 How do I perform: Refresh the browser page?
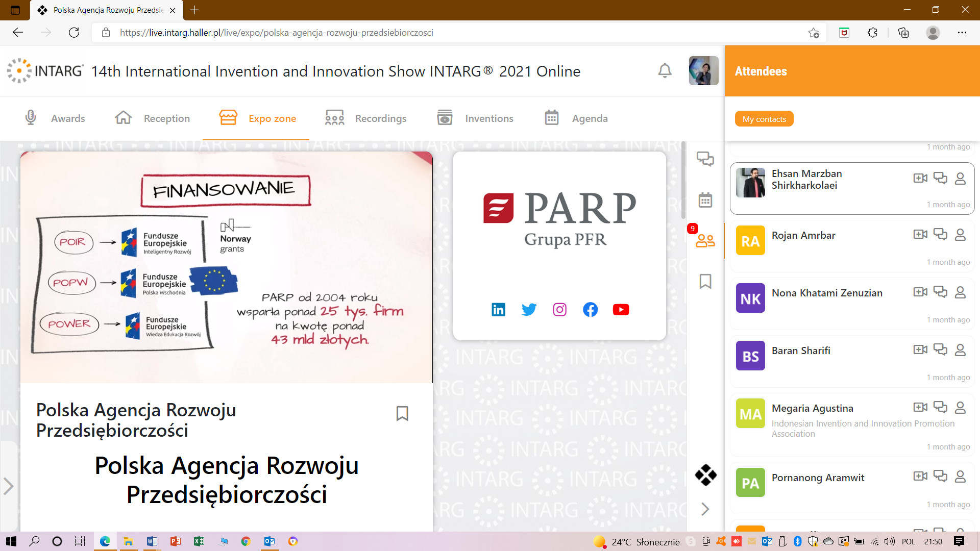pos(74,33)
